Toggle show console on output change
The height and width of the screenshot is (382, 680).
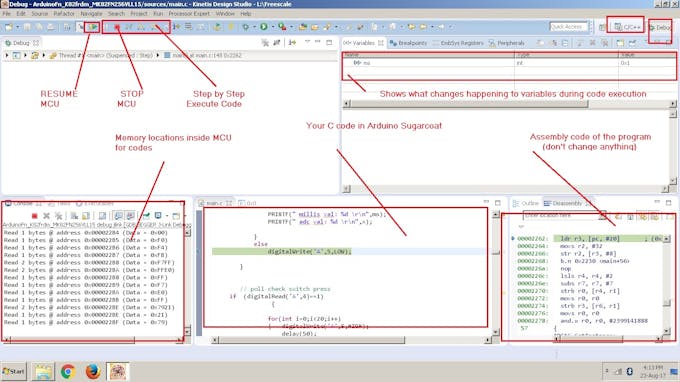(118, 215)
